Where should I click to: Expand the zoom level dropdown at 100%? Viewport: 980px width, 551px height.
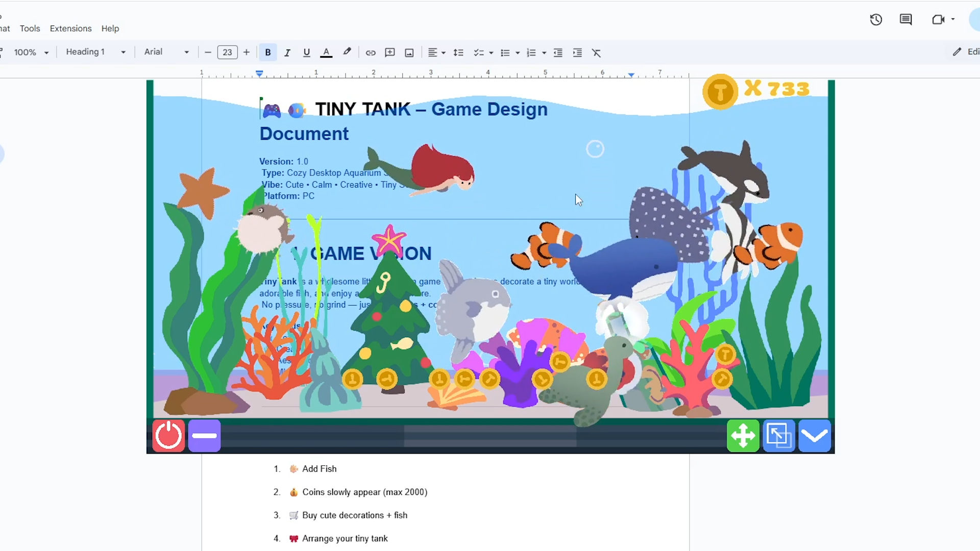pyautogui.click(x=31, y=52)
